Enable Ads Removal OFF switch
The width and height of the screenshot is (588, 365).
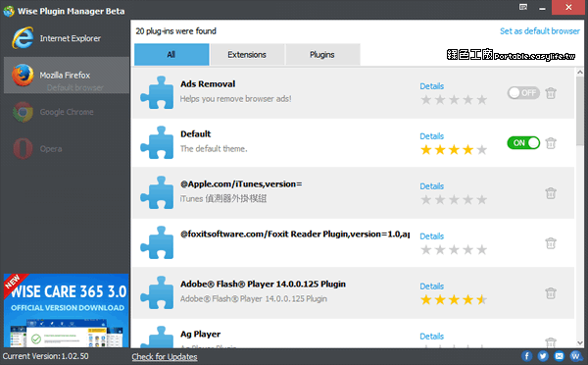523,93
